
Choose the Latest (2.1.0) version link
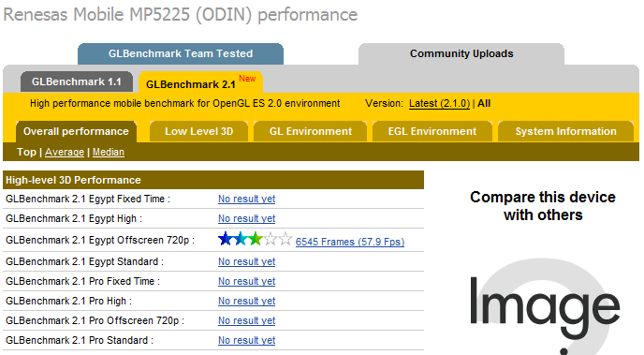439,104
